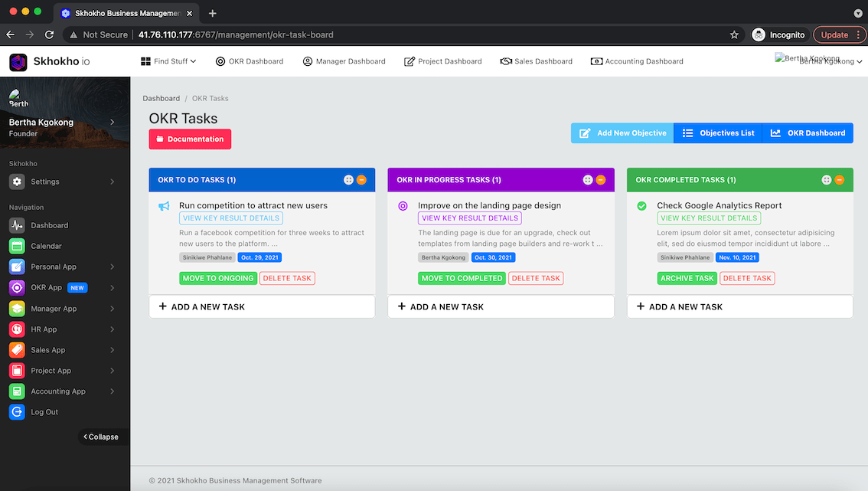This screenshot has height=491, width=868.
Task: Open a new browser tab
Action: (213, 13)
